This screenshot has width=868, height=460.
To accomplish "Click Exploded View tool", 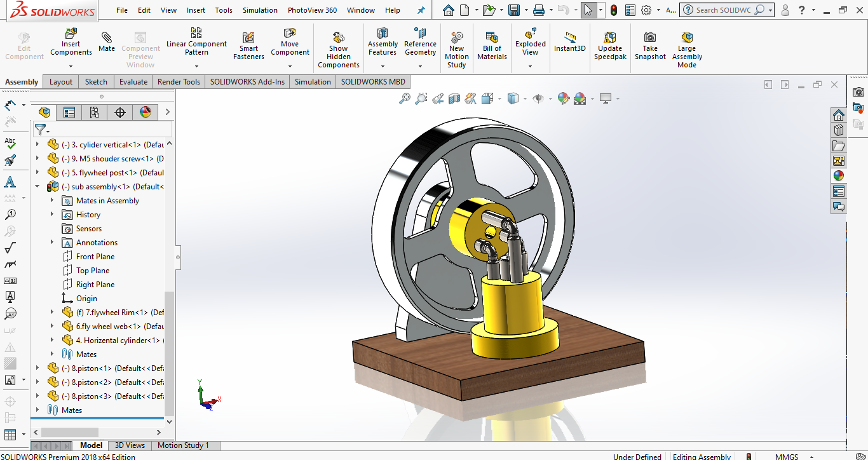I will click(530, 41).
